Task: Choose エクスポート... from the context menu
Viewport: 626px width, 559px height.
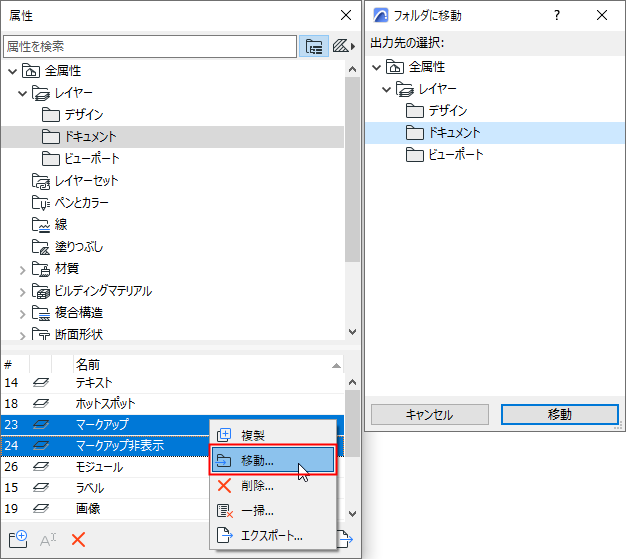Action: coord(273,535)
